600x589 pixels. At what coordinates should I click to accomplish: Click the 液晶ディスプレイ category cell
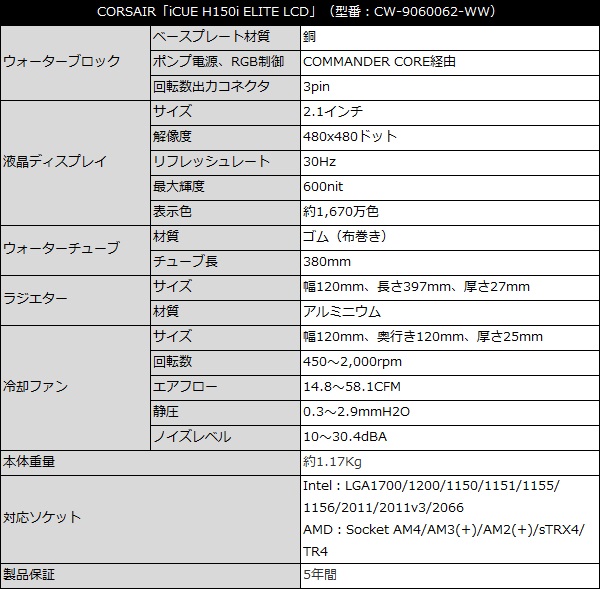pos(76,163)
